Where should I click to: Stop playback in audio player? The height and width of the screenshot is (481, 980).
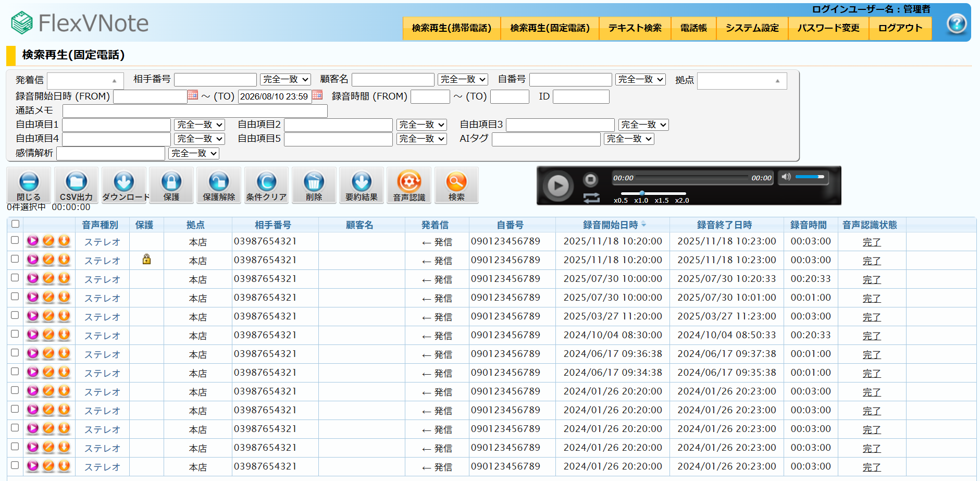pos(590,179)
